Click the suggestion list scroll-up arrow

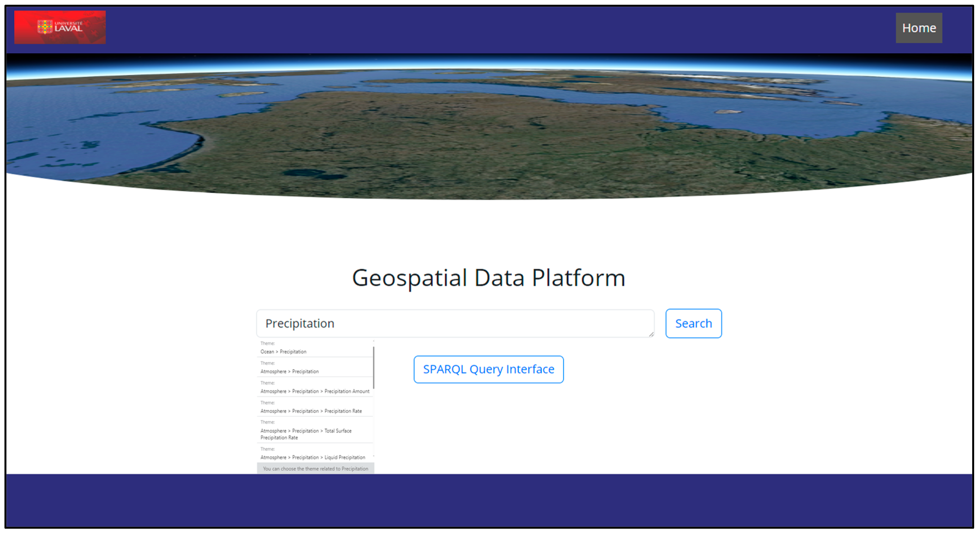tap(374, 341)
